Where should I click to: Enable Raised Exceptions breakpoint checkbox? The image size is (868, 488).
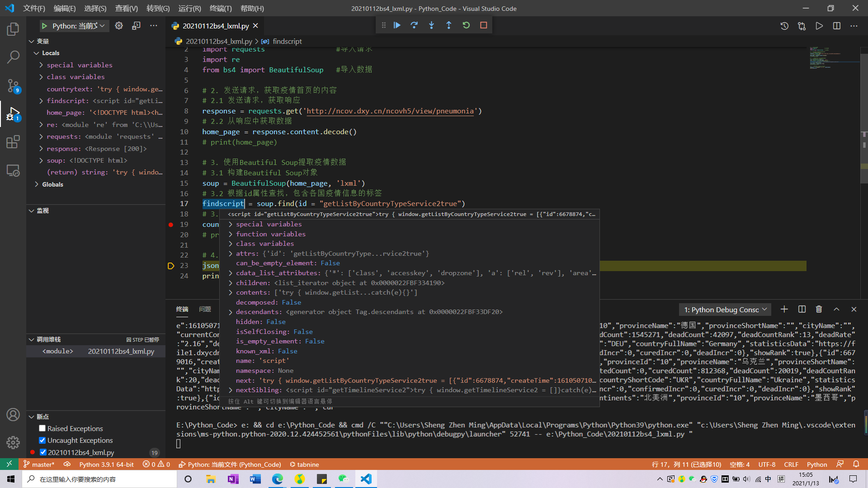tap(42, 428)
